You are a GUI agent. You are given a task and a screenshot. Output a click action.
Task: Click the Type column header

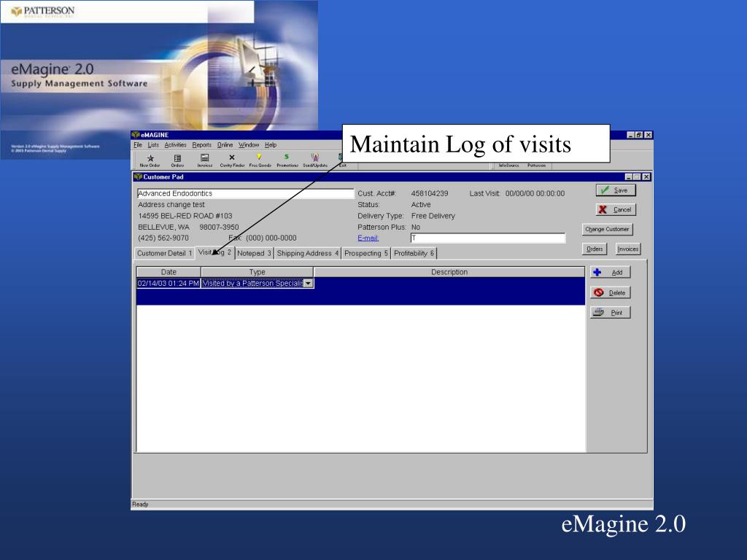click(258, 272)
